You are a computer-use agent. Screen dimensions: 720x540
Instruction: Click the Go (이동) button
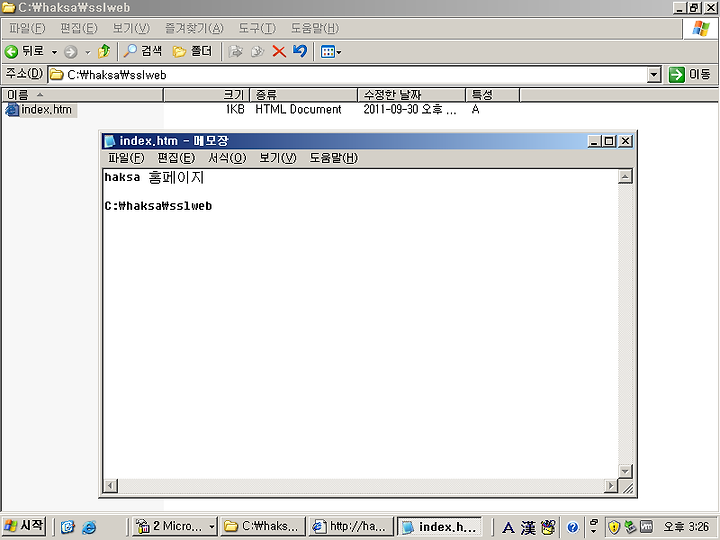coord(690,74)
